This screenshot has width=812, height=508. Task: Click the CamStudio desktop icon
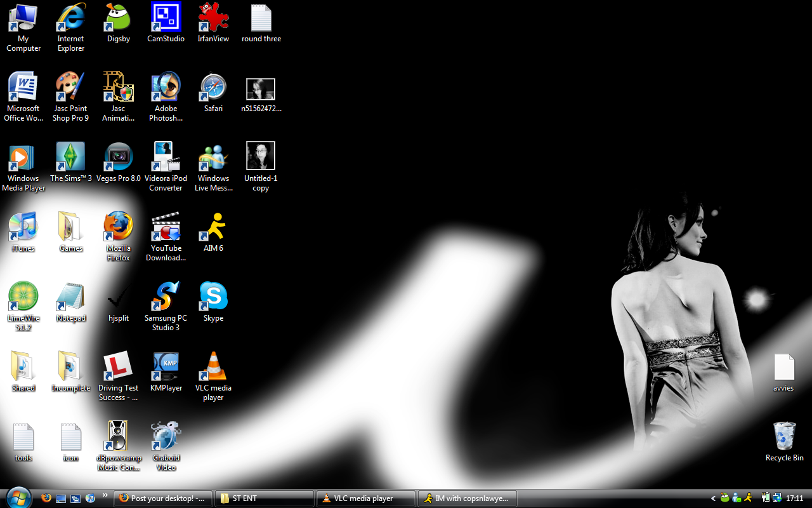click(166, 18)
